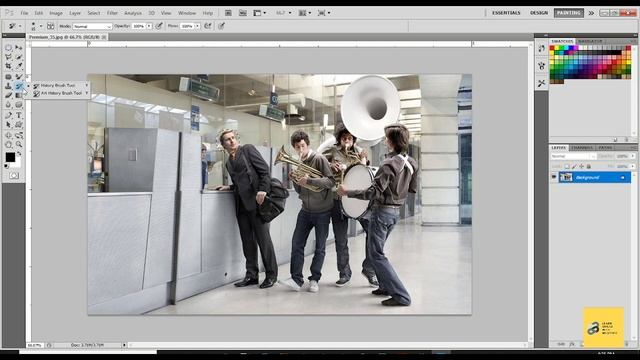Viewport: 640px width, 360px height.
Task: Switch to the Channels tab
Action: pos(582,147)
